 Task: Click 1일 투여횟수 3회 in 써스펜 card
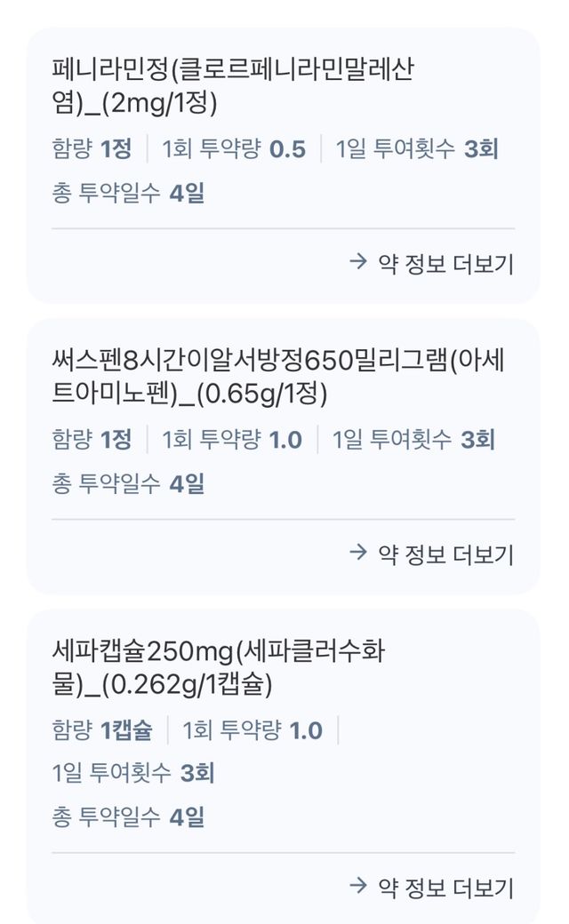[413, 439]
